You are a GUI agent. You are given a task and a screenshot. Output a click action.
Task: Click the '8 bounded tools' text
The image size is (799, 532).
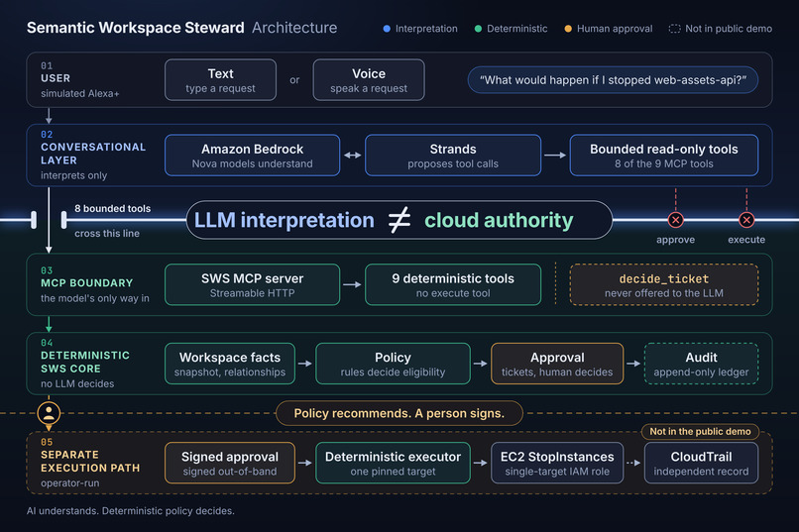113,208
